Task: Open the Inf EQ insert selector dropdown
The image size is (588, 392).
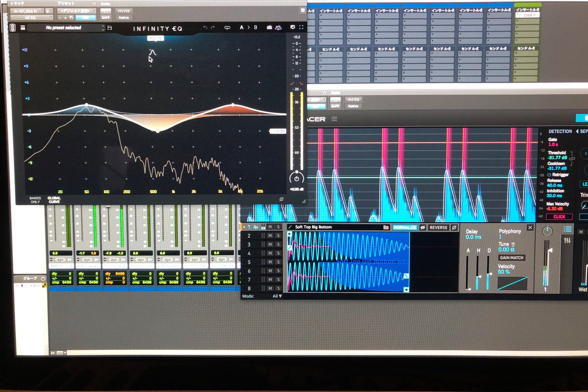Action: pyautogui.click(x=31, y=17)
